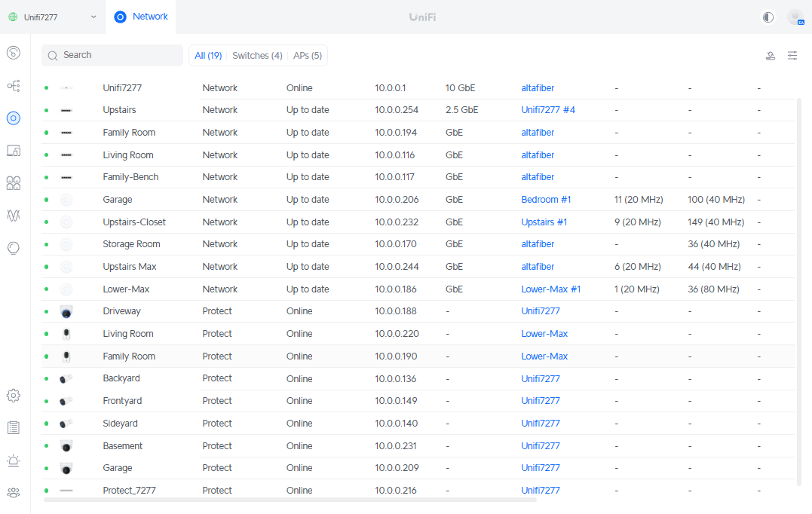Open Lower-Max uplink for Family Room camera
The height and width of the screenshot is (514, 812).
[x=544, y=356]
